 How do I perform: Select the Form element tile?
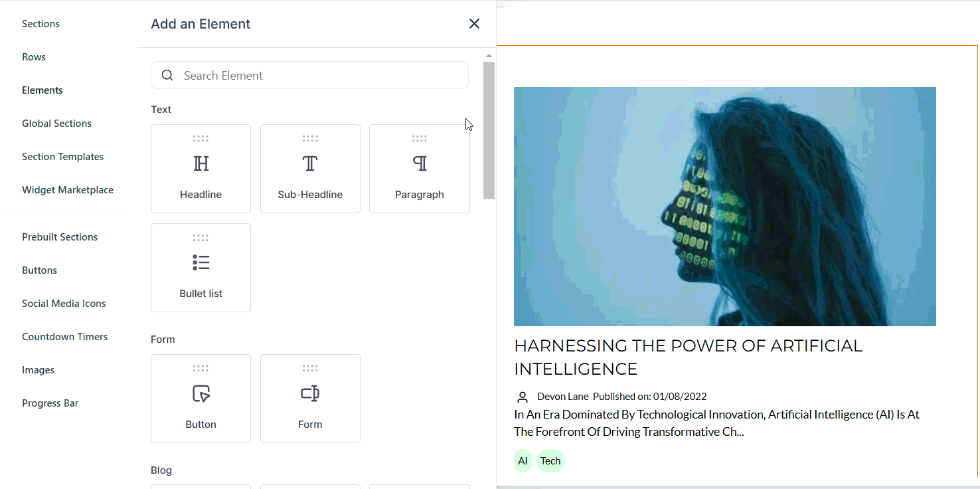310,399
